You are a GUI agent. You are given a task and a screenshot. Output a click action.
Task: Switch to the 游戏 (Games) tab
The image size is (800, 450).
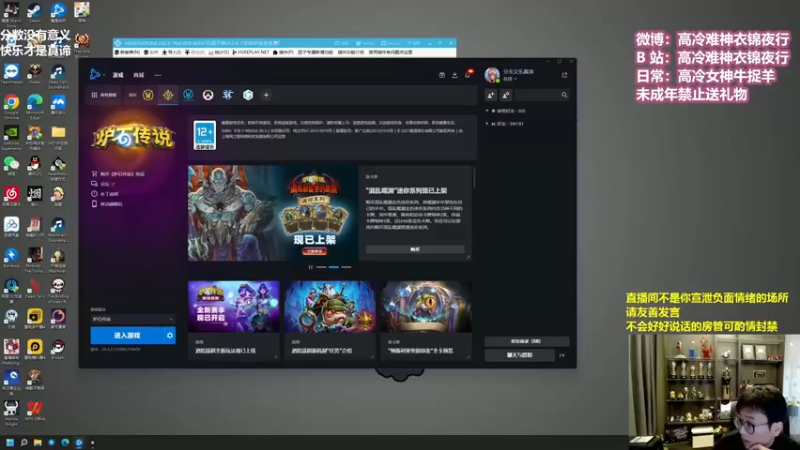(118, 75)
